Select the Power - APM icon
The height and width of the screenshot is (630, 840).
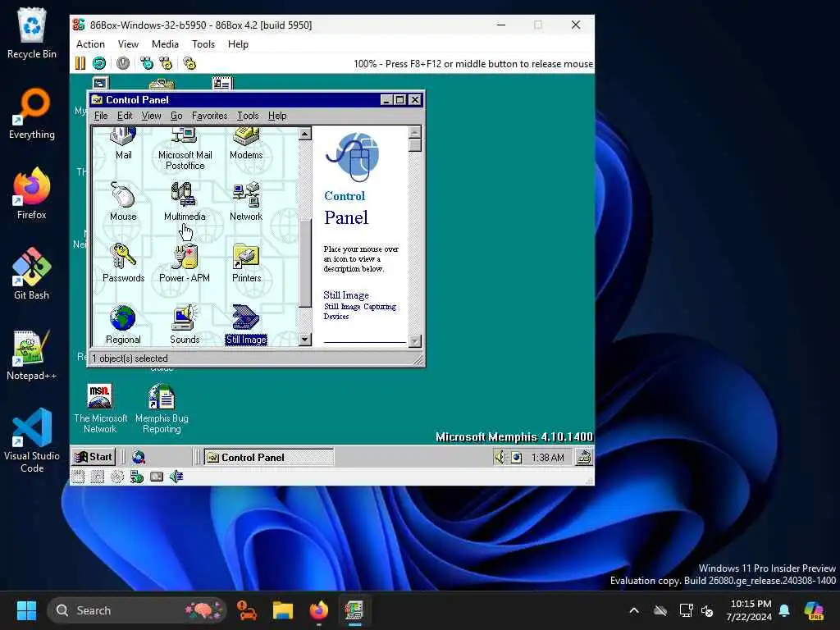coord(185,263)
